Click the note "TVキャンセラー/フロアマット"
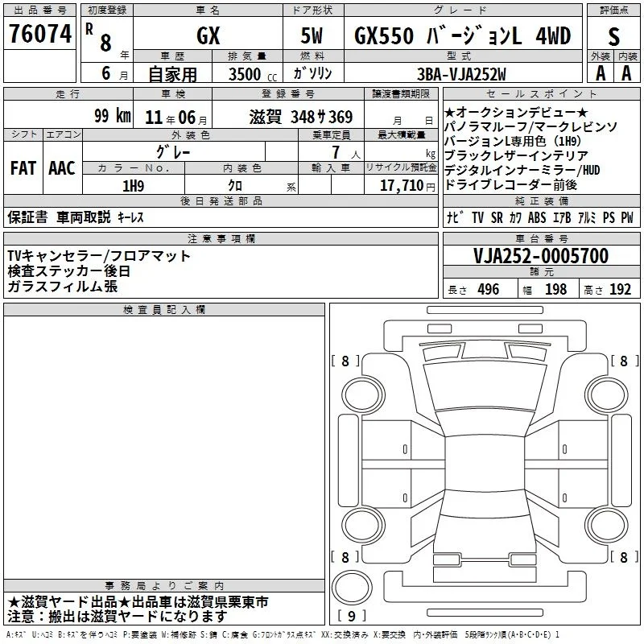Image resolution: width=644 pixels, height=644 pixels. [99, 256]
